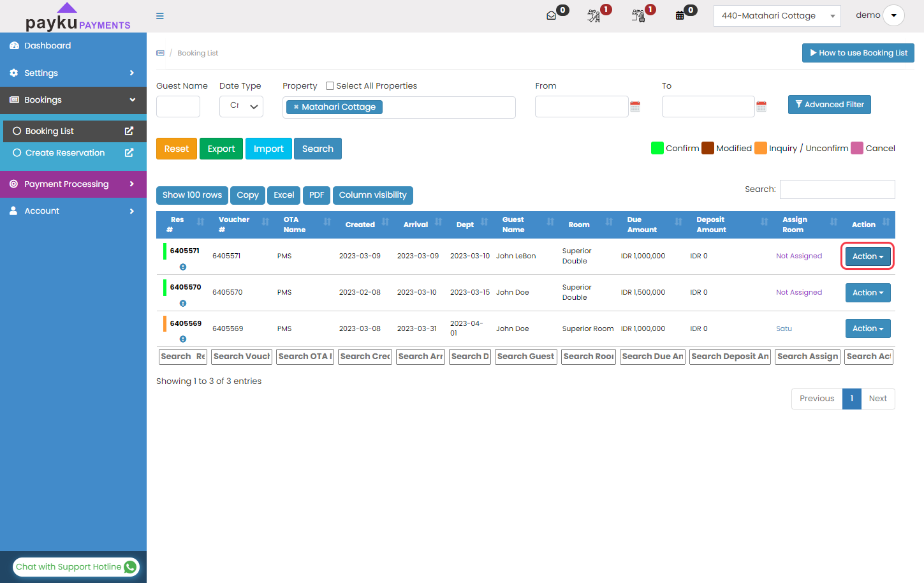Open Action dropdown for reservation 6405570
The width and height of the screenshot is (924, 583).
pos(868,293)
